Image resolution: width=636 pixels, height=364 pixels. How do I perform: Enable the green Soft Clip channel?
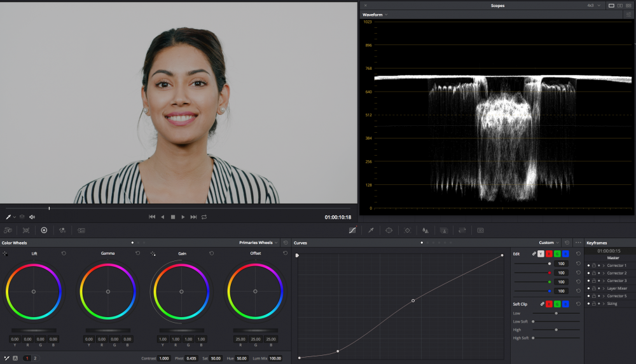point(556,304)
